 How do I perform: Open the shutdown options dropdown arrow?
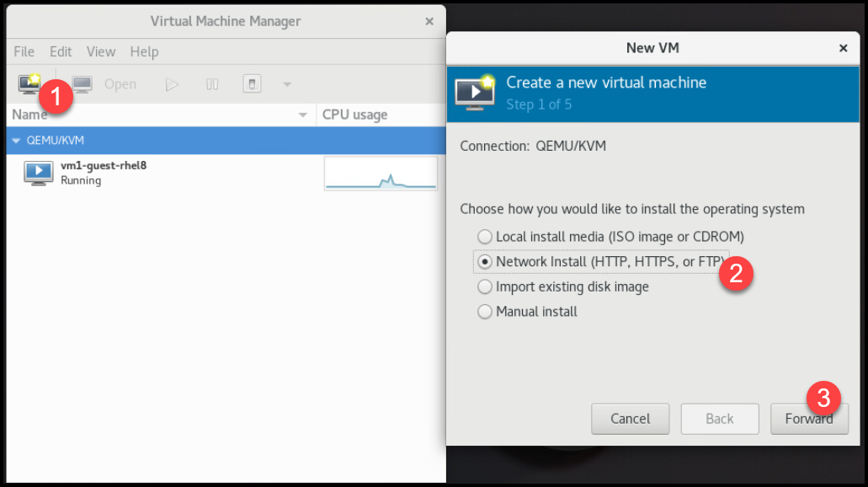(x=287, y=84)
